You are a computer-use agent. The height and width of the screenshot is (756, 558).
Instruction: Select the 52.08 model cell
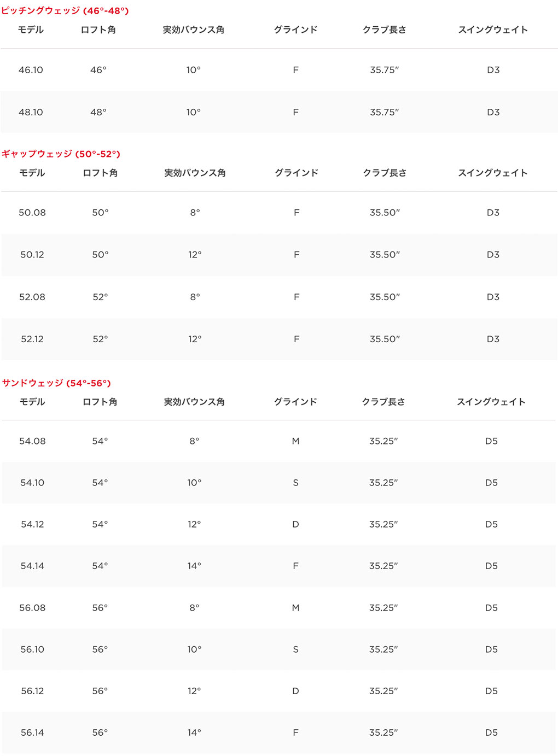(x=32, y=297)
